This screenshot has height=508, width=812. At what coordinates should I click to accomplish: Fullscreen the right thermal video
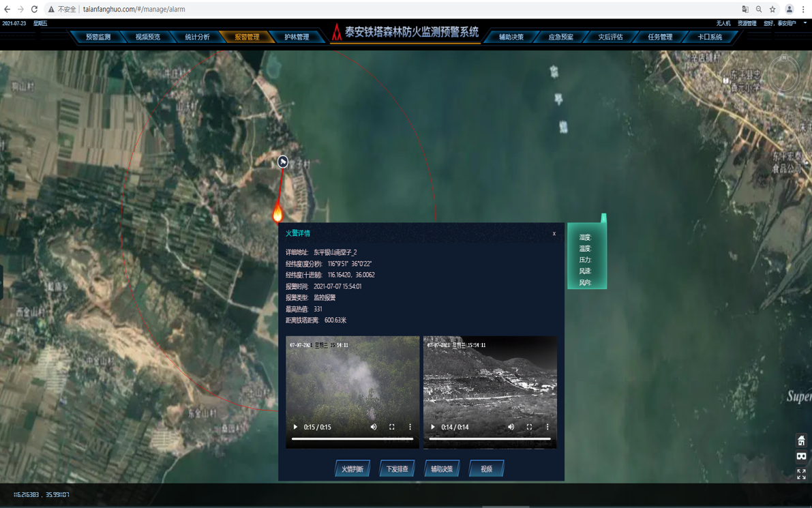[529, 428]
